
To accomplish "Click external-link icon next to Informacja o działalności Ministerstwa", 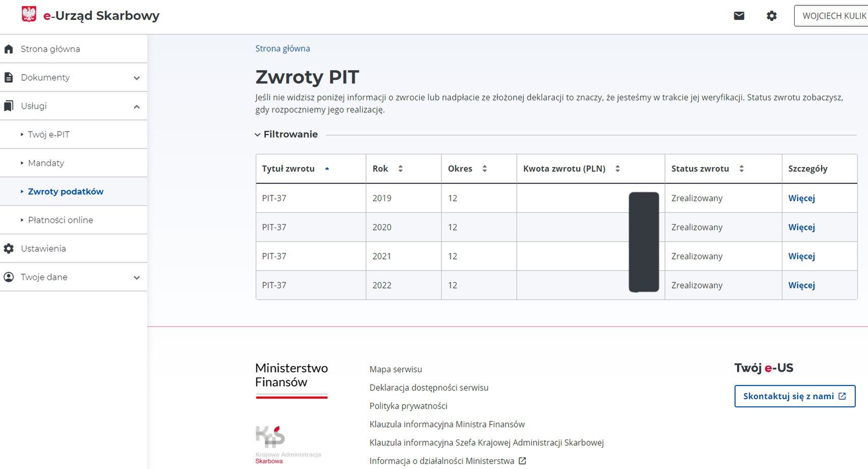I will [x=522, y=460].
